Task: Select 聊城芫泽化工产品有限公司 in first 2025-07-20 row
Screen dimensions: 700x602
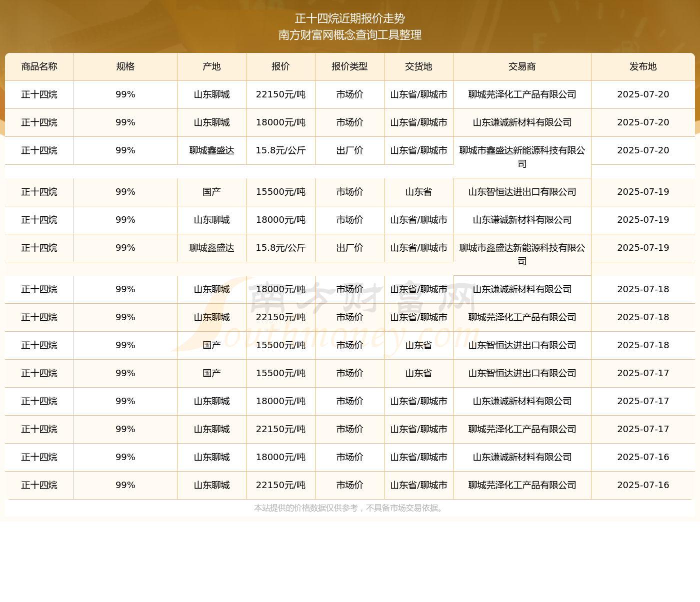Action: [x=522, y=94]
